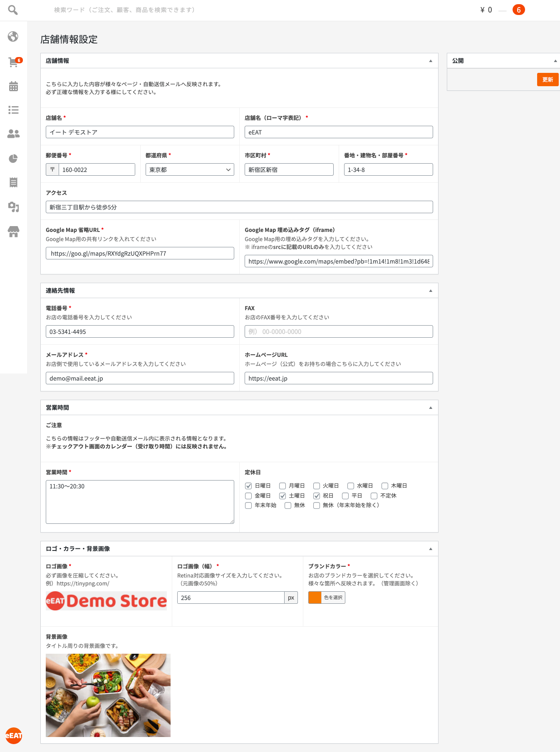Collapse the 店舗情報 panel
Screen dimensions: 560x752
(431, 61)
